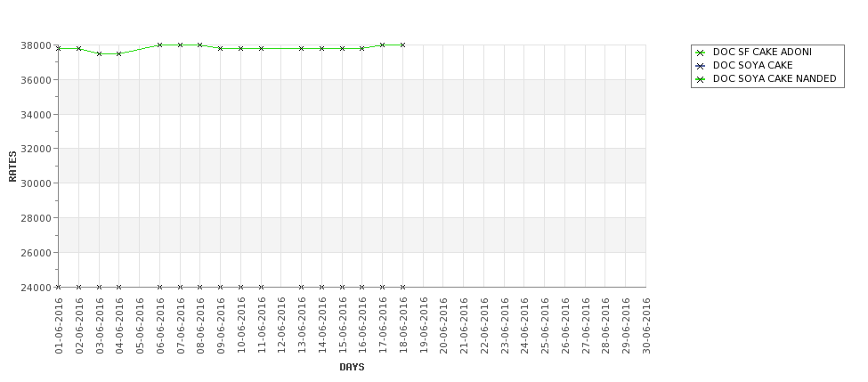
Task: Click the DAYS axis title
Action: pyautogui.click(x=352, y=367)
